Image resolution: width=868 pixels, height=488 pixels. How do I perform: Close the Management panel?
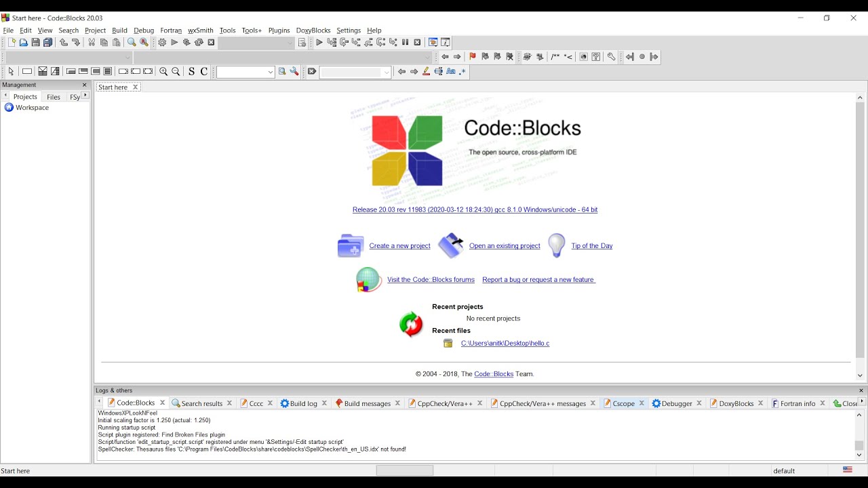(85, 85)
